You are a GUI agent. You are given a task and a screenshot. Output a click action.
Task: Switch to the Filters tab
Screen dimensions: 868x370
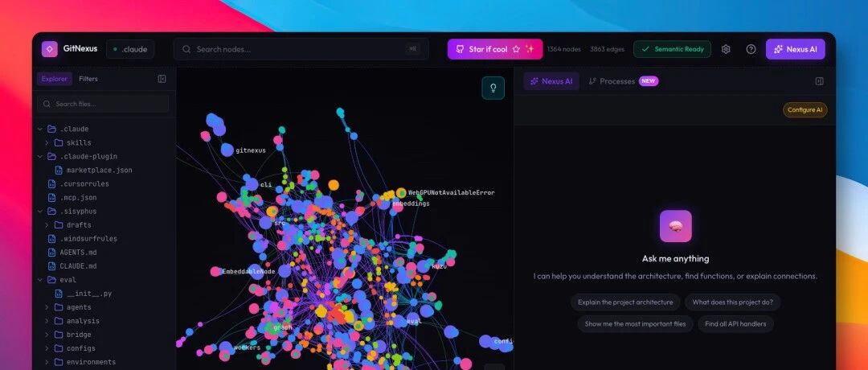point(88,79)
